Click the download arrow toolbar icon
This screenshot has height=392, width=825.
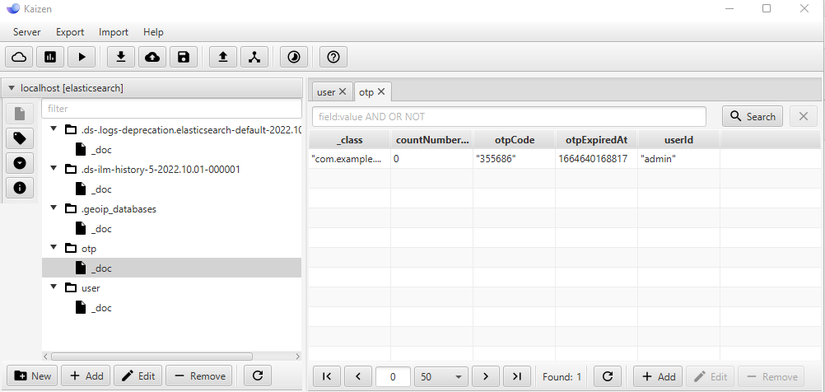pyautogui.click(x=121, y=57)
